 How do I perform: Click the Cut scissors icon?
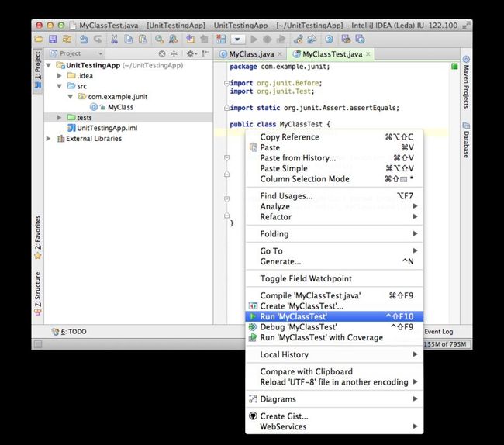[114, 40]
